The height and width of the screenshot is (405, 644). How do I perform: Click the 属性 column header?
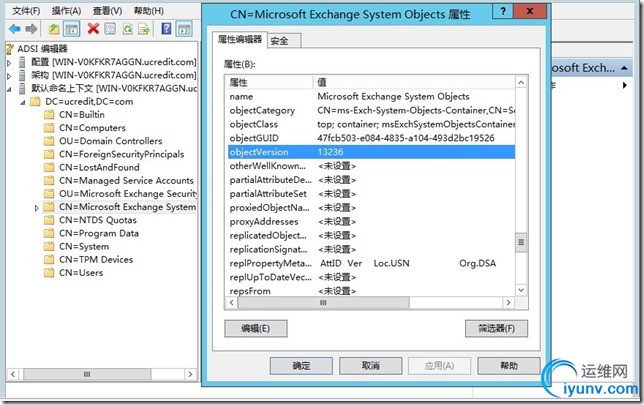(270, 83)
